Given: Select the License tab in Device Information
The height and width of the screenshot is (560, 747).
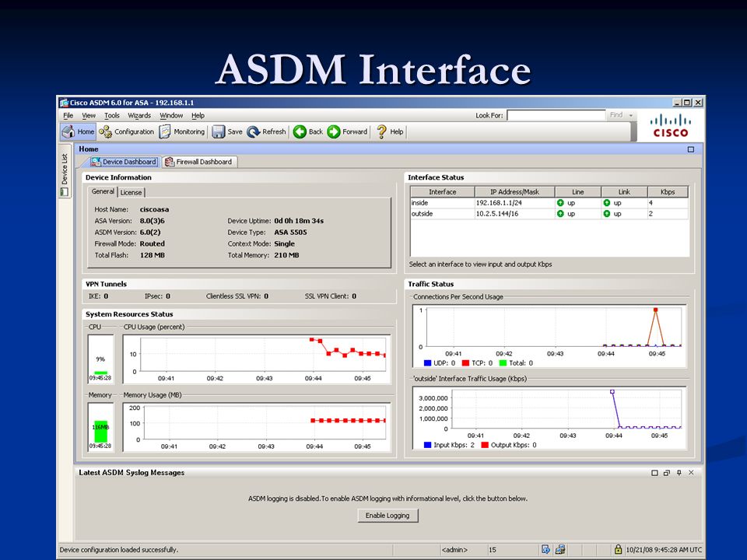Looking at the screenshot, I should pyautogui.click(x=131, y=192).
